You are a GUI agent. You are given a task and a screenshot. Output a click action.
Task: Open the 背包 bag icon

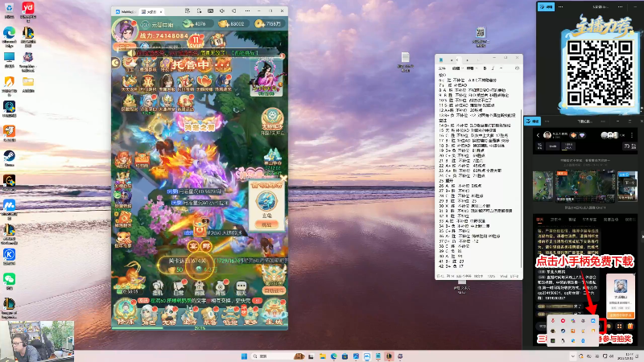point(221,287)
